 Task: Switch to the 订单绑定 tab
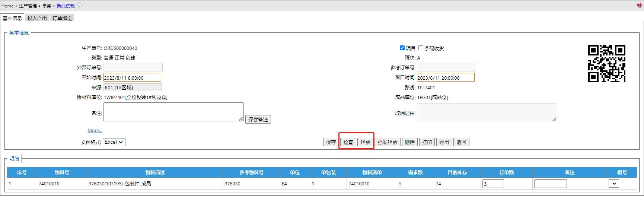[x=62, y=18]
